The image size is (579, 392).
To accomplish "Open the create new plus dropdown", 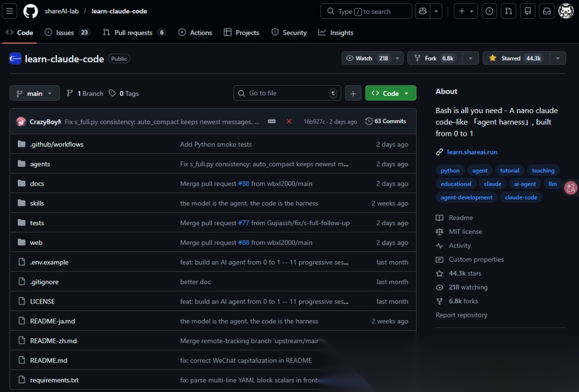I will [466, 11].
